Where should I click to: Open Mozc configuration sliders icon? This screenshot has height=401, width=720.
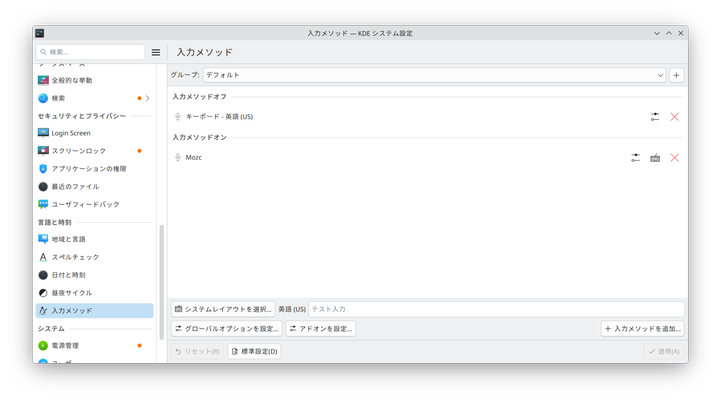[635, 158]
